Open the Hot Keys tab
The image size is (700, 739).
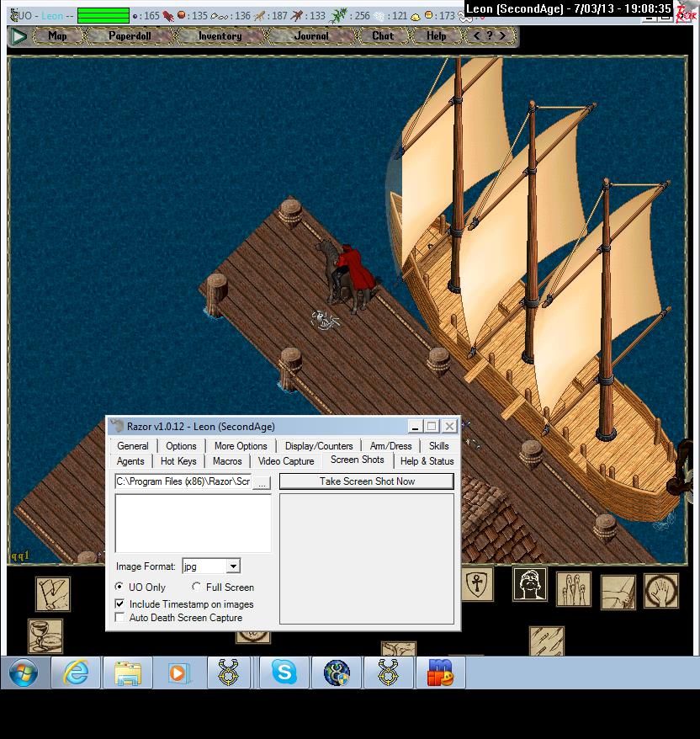click(178, 461)
